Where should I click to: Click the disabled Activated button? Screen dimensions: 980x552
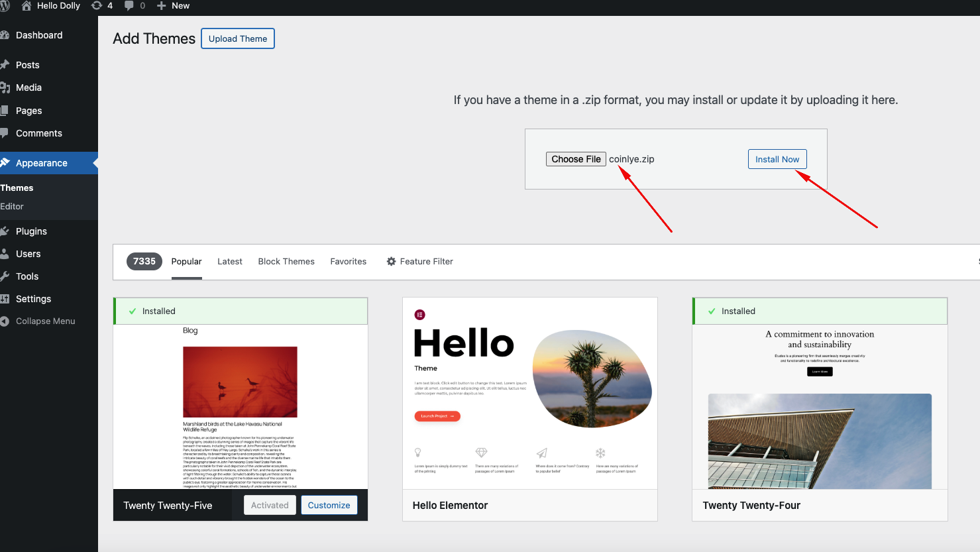pyautogui.click(x=270, y=505)
